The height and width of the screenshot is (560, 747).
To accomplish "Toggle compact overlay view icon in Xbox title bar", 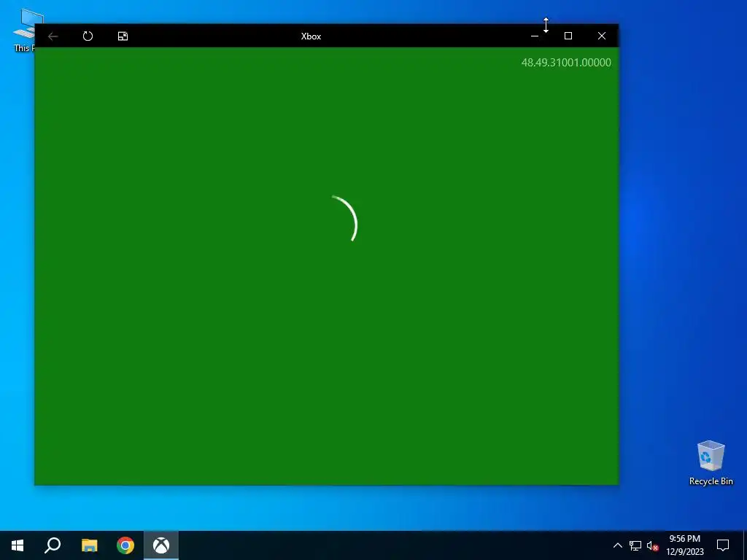I will (123, 36).
